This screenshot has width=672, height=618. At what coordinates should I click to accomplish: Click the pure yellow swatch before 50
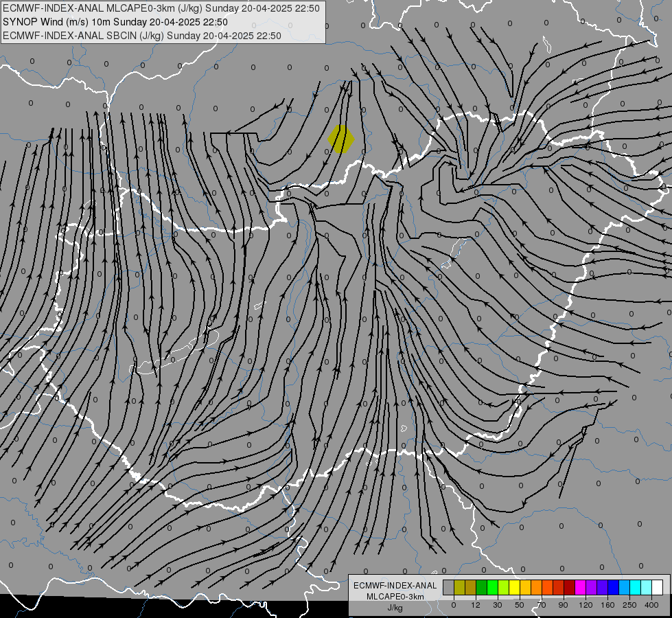(x=514, y=587)
